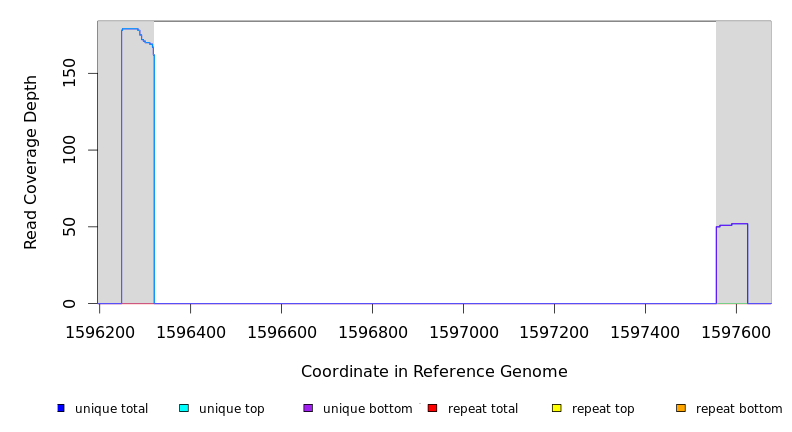Click the blue 'unique total' legend swatch

tap(61, 408)
